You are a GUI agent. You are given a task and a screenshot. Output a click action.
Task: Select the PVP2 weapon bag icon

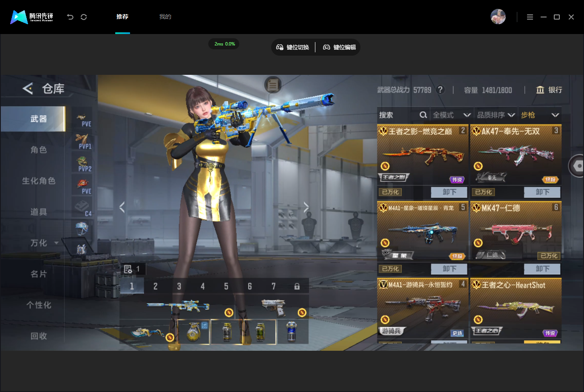(82, 164)
